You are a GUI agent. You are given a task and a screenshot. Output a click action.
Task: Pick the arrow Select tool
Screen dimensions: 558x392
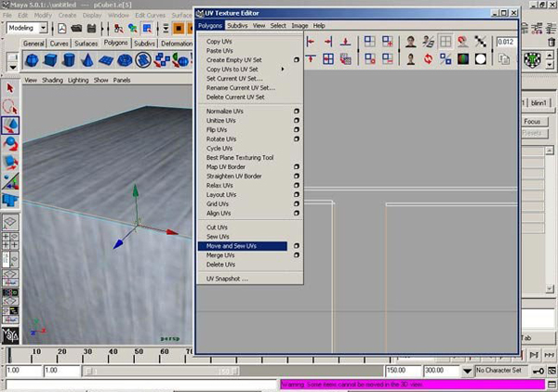(x=10, y=88)
